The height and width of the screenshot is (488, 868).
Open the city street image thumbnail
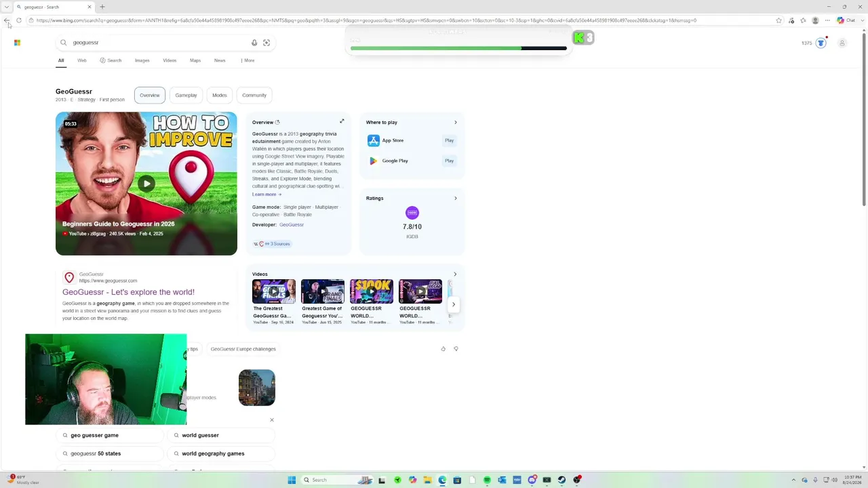tap(257, 388)
